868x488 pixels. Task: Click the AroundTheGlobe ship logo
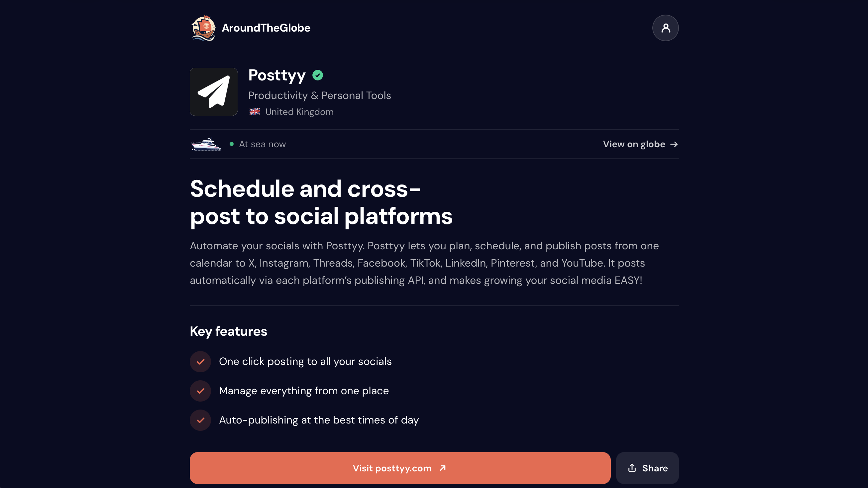pyautogui.click(x=203, y=28)
